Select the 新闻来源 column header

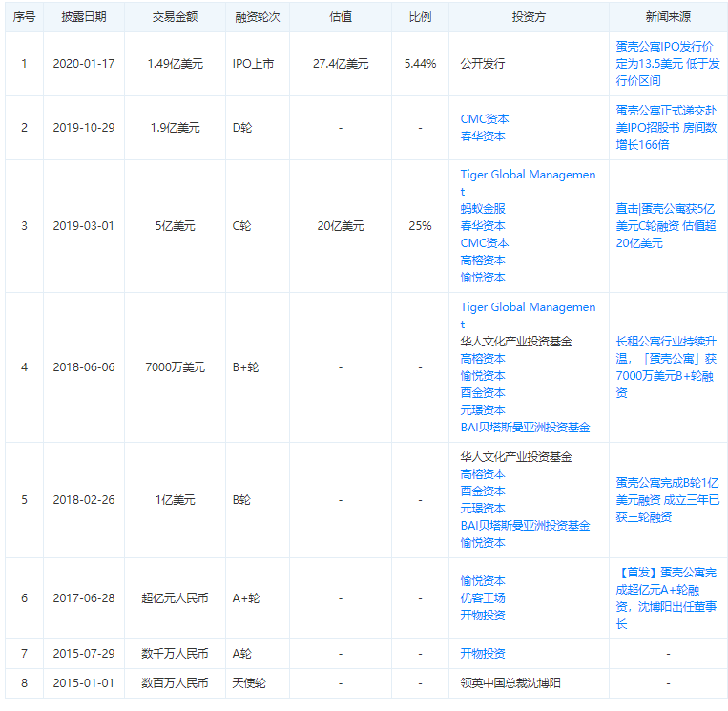[x=668, y=17]
